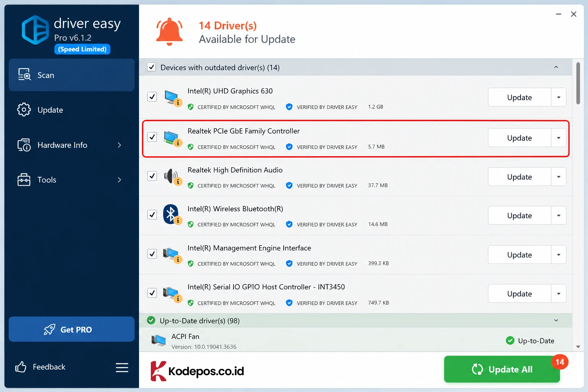Click the WHQL certified shield for UHD Graphics
The width and height of the screenshot is (588, 392).
(191, 107)
